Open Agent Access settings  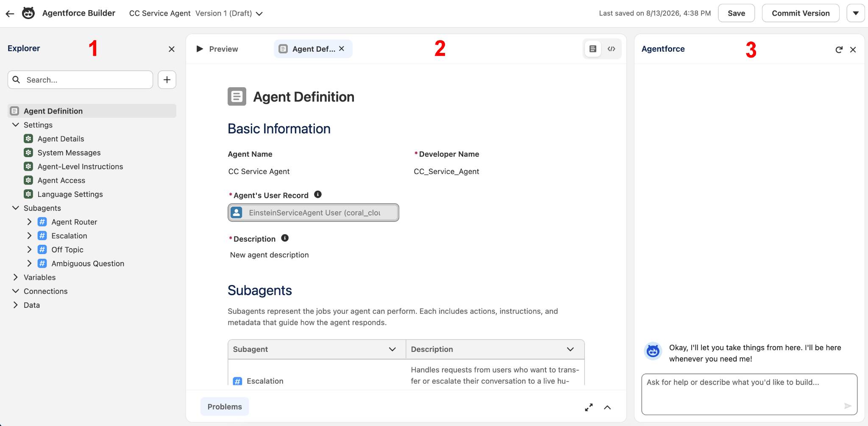click(x=61, y=180)
